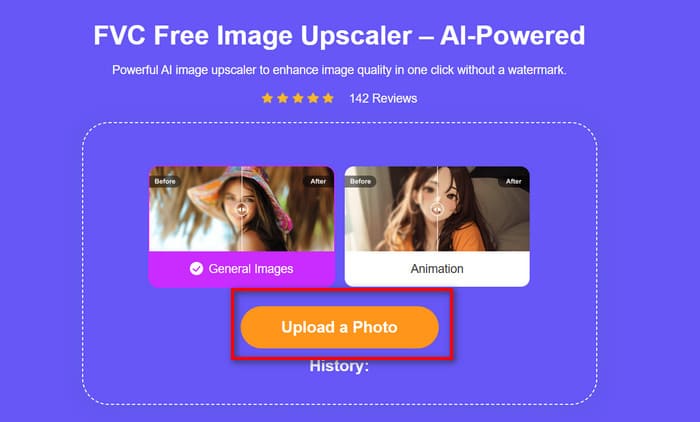The image size is (700, 422).
Task: Click the Before badge on Animation preview
Action: click(360, 181)
